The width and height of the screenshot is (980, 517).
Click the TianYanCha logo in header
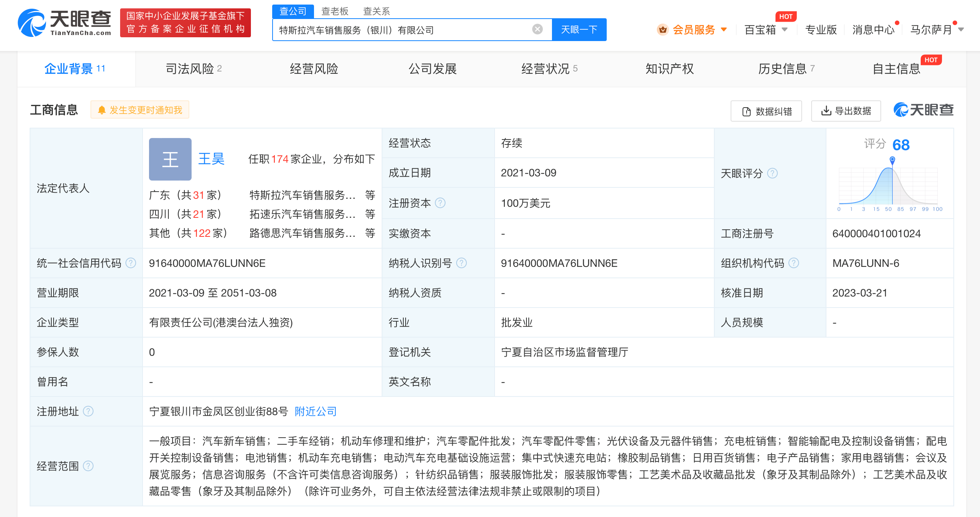tap(64, 22)
